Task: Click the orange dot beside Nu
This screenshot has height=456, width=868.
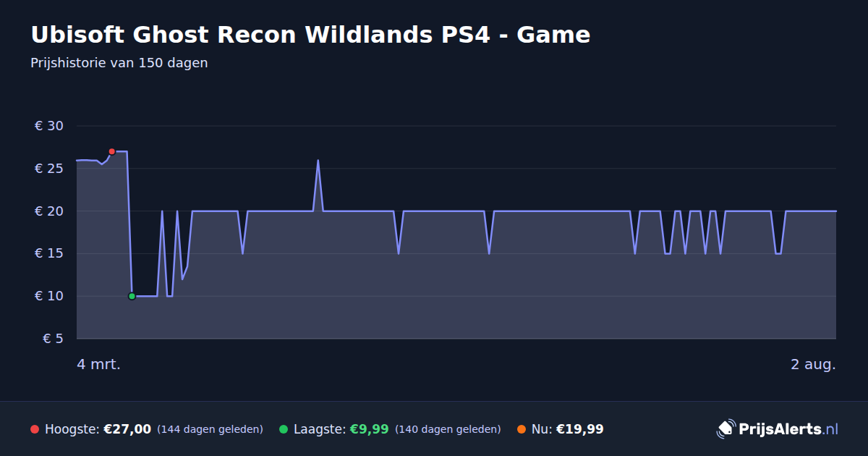Action: click(522, 429)
